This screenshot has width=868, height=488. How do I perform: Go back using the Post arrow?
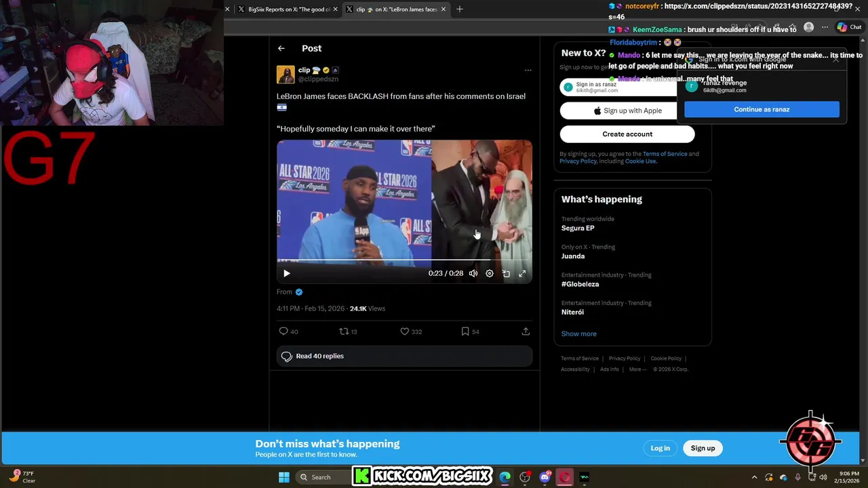click(x=281, y=48)
